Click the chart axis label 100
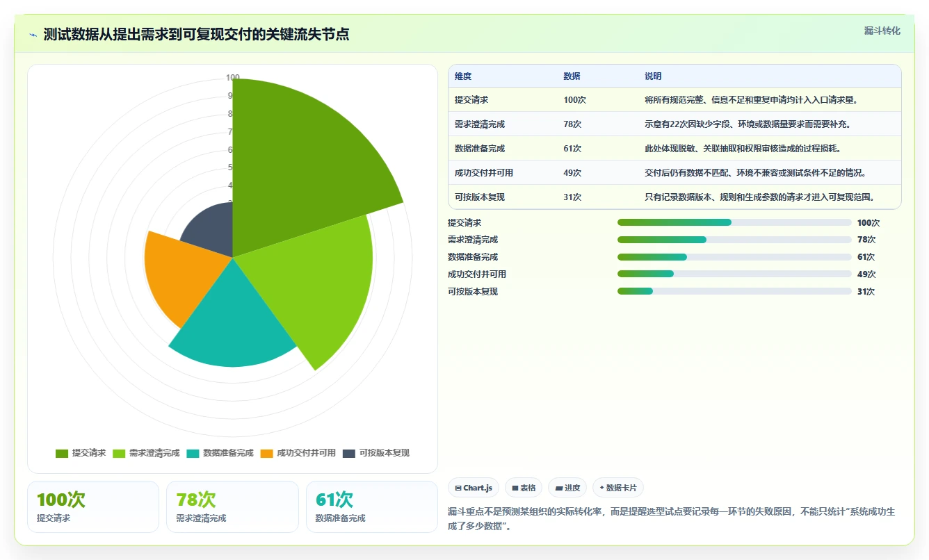 pos(233,78)
